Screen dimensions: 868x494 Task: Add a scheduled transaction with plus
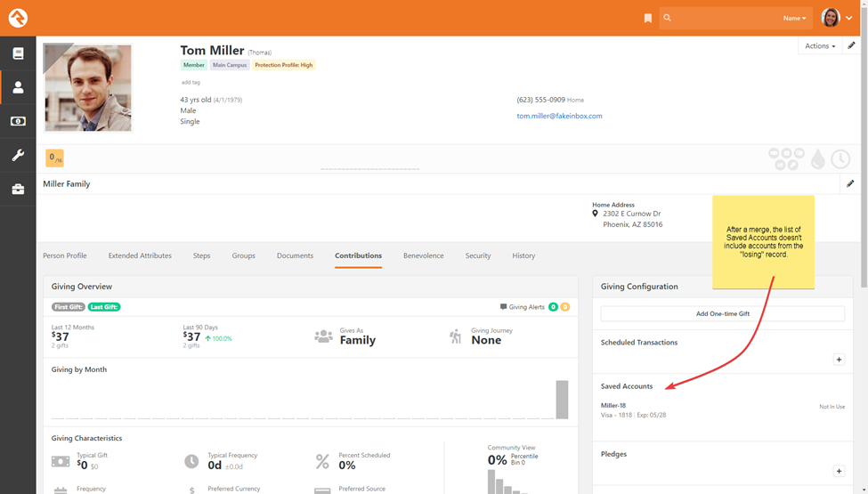tap(839, 360)
